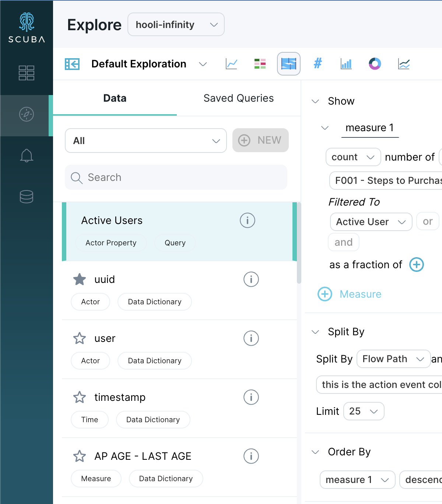The image size is (442, 504).
Task: Open the dashboards grid icon in the sidebar
Action: pos(27,73)
